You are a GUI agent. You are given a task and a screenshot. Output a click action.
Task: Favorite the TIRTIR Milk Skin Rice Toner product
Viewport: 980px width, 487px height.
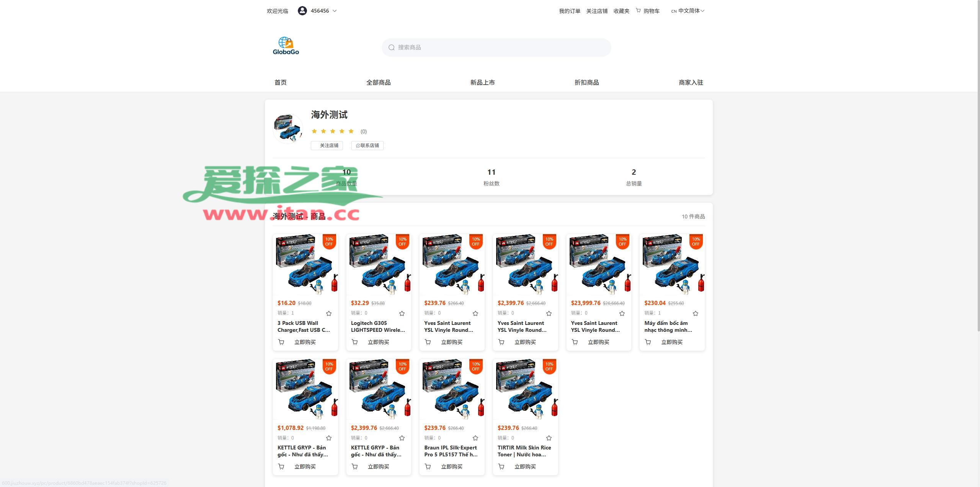549,438
